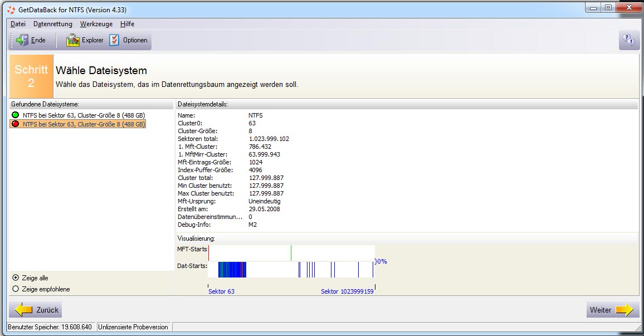Click the yellow left arrow on Zurück

click(x=23, y=310)
